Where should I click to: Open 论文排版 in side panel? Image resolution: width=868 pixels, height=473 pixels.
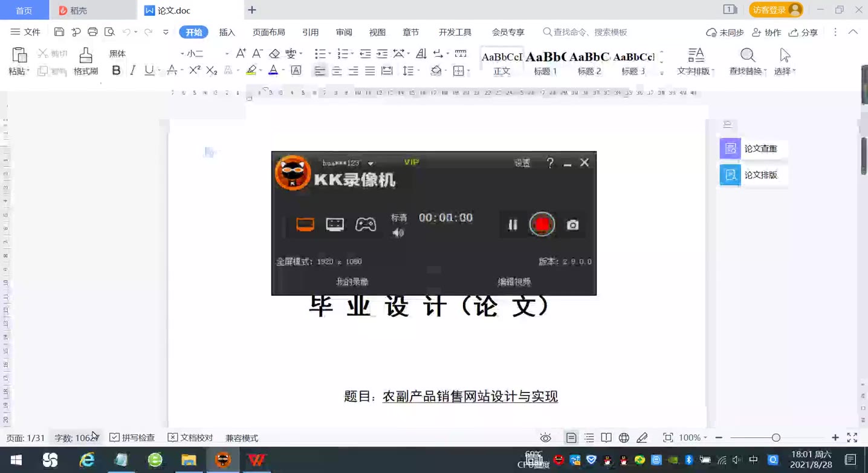(753, 175)
